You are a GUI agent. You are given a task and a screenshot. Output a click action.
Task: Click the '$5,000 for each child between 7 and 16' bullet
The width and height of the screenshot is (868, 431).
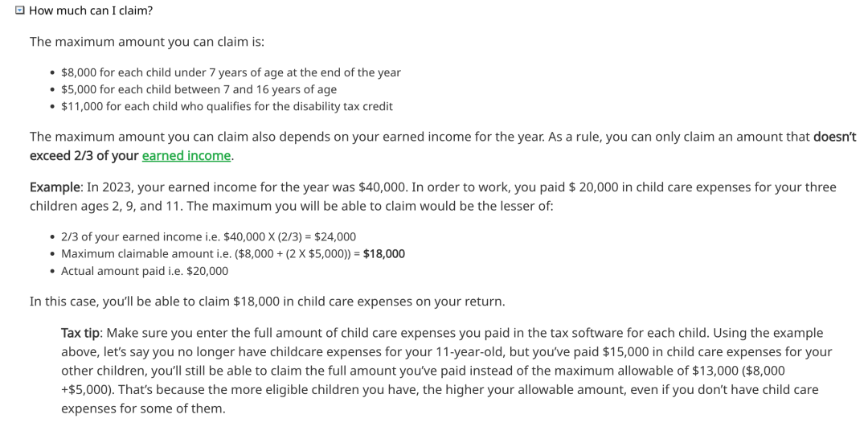199,89
